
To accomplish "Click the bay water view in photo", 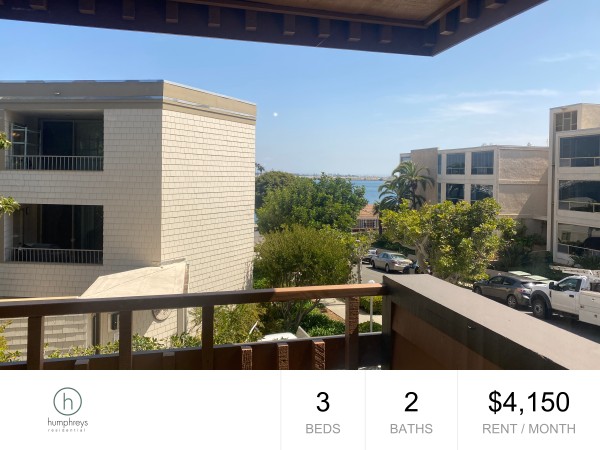I will (x=365, y=191).
